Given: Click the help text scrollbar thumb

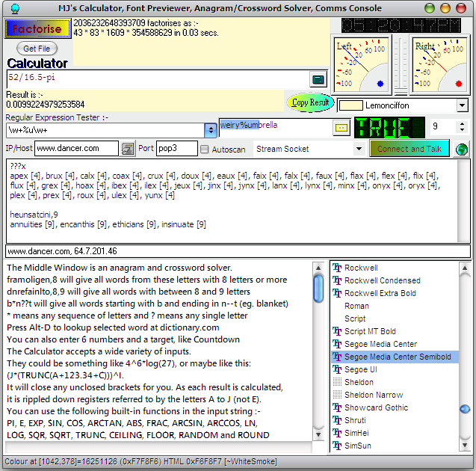Looking at the screenshot, I should tap(318, 289).
